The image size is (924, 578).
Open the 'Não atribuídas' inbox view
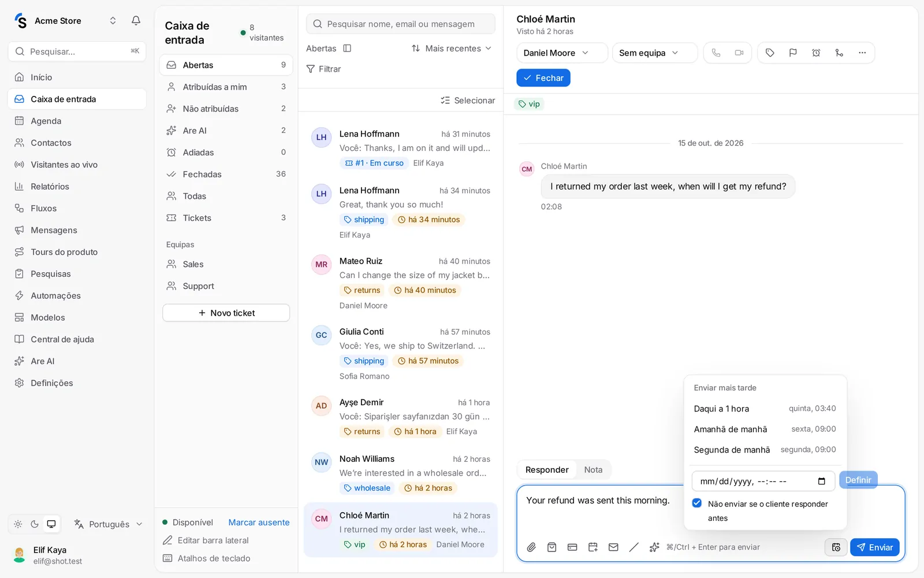[226, 109]
